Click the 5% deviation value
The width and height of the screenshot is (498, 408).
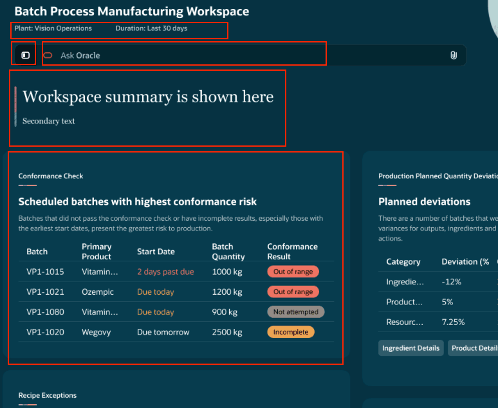(x=447, y=302)
